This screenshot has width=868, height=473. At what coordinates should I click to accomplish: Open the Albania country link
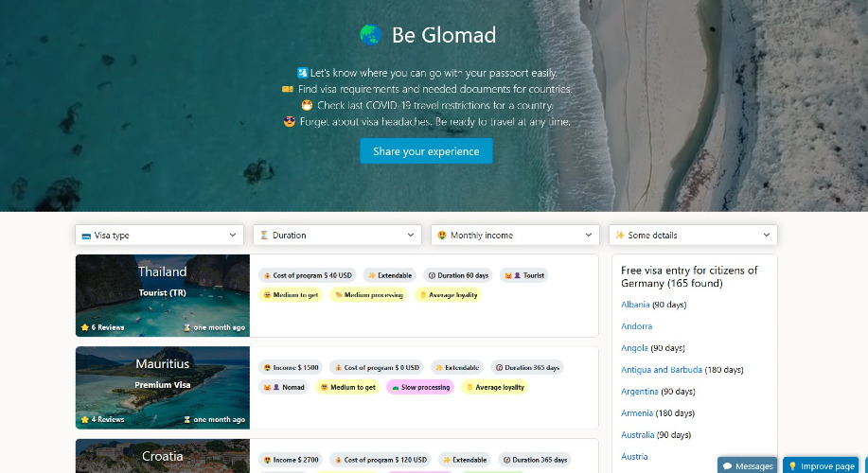635,305
